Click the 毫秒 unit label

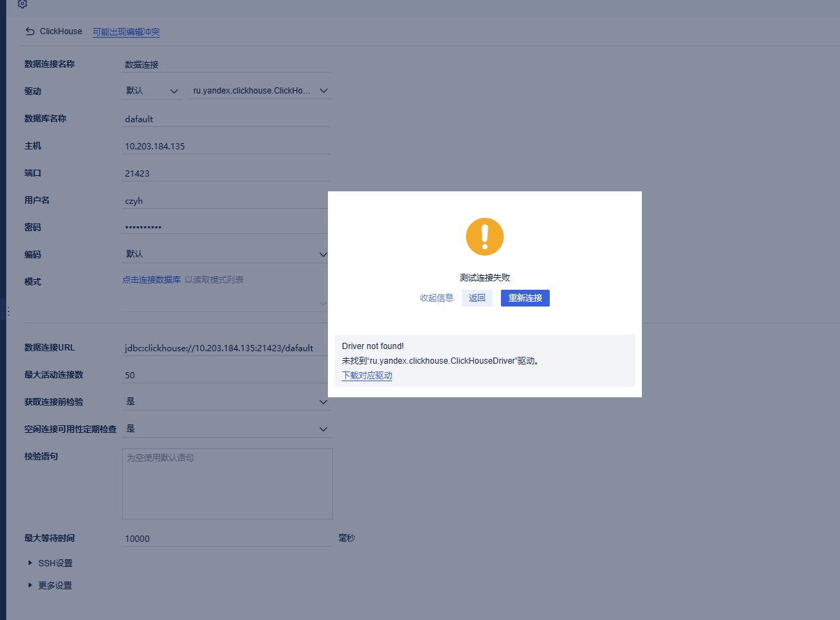(x=347, y=538)
